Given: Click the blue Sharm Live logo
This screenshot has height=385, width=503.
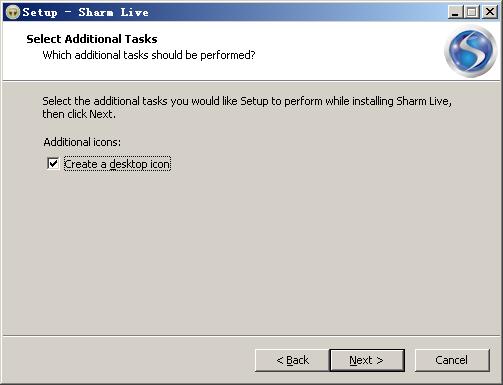Looking at the screenshot, I should tap(471, 51).
